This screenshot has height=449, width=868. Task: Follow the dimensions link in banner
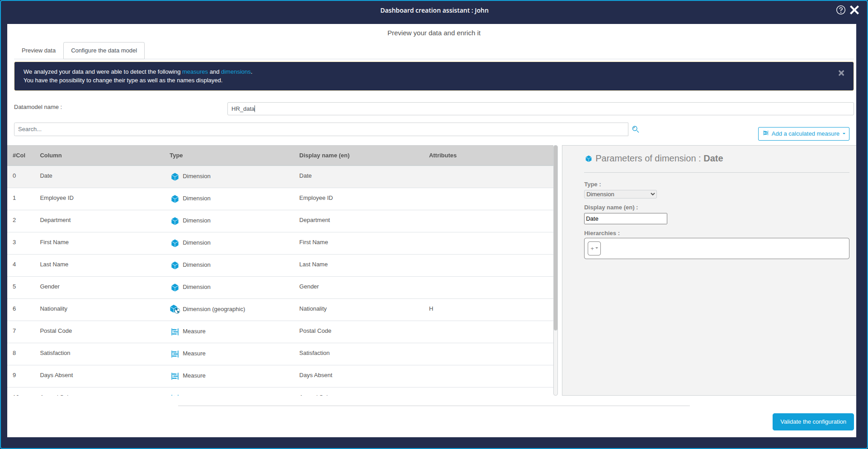[236, 72]
